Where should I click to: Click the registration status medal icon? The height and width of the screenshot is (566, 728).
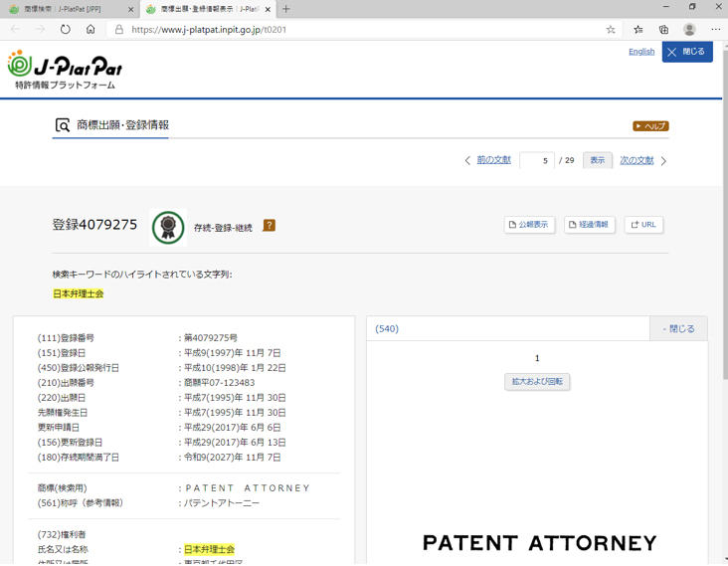click(168, 227)
